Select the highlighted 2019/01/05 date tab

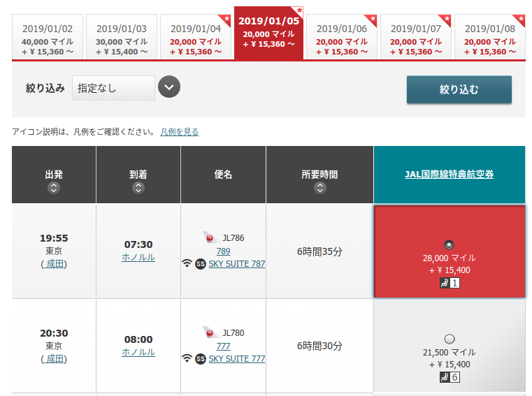point(268,34)
